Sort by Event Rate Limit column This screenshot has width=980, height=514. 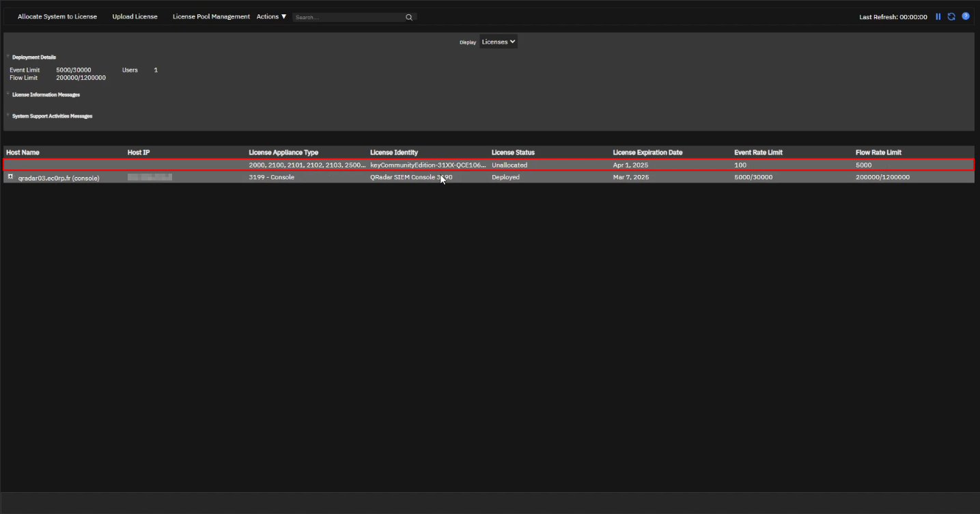pos(758,152)
